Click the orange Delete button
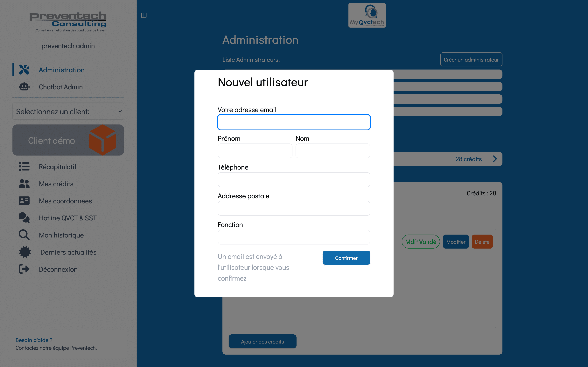This screenshot has height=367, width=588. (482, 242)
